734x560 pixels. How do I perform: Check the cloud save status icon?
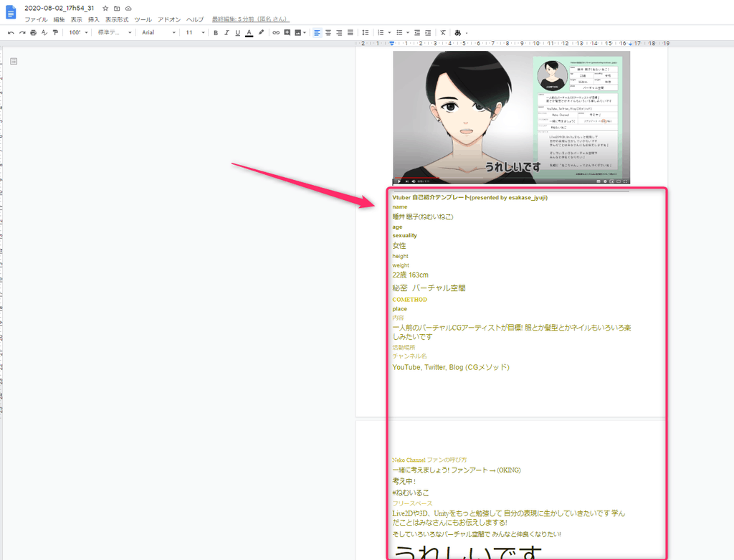[128, 9]
